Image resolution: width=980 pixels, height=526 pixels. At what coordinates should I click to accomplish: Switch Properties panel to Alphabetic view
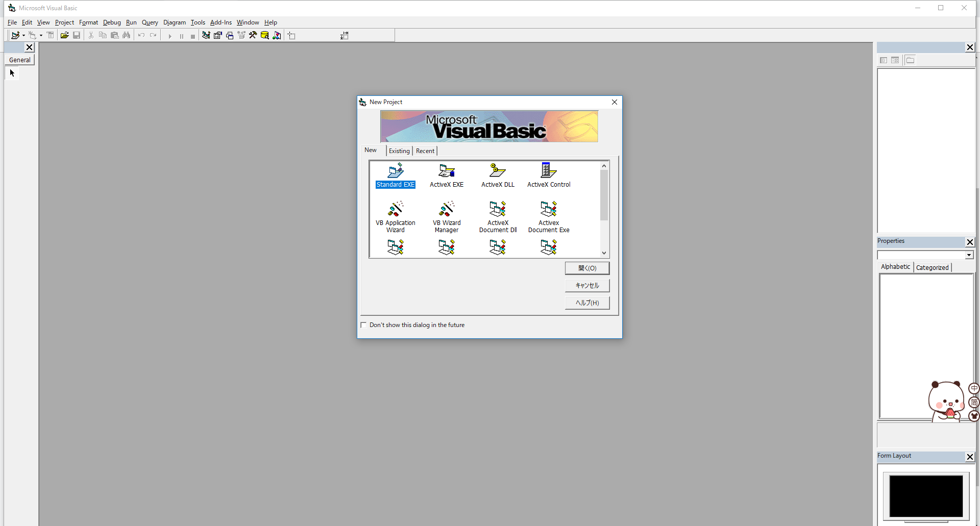coord(895,266)
